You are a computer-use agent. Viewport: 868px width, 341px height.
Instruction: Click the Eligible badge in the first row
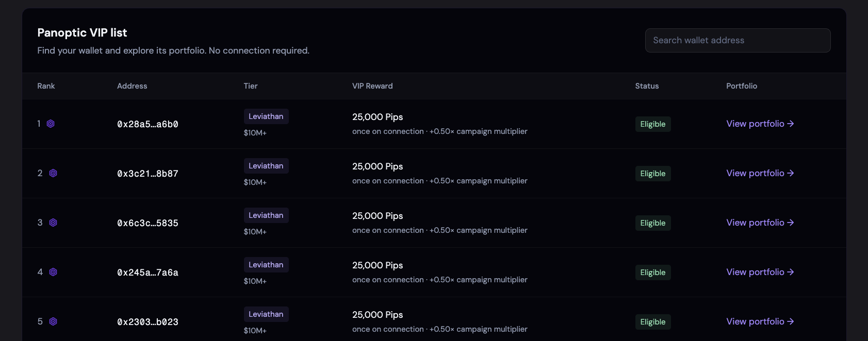point(653,124)
